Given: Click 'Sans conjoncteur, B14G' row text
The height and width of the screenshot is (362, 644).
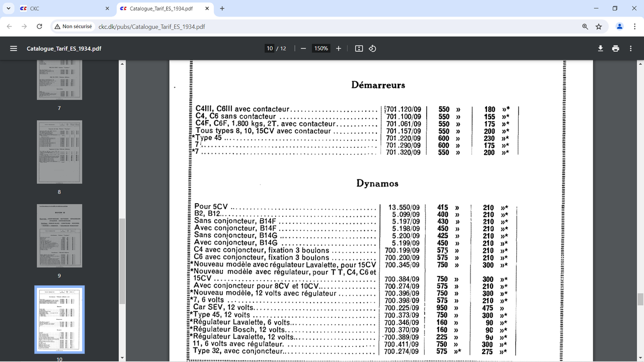Looking at the screenshot, I should (236, 235).
